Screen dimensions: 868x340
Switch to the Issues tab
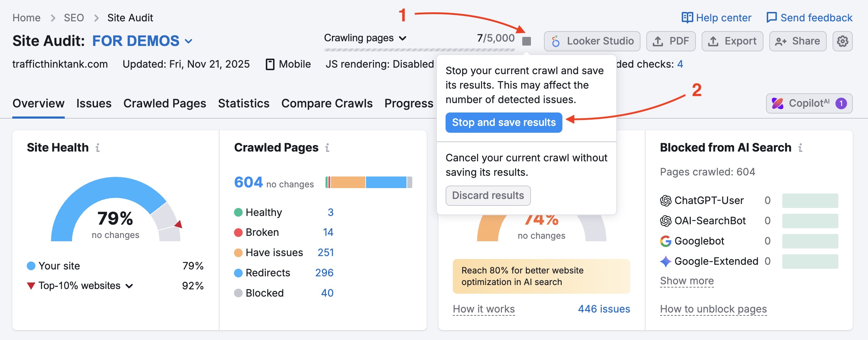pyautogui.click(x=94, y=103)
